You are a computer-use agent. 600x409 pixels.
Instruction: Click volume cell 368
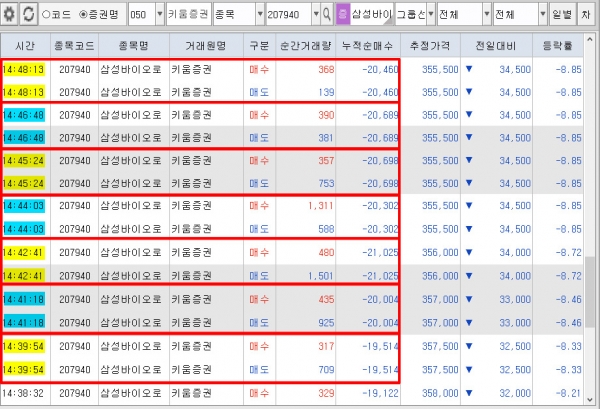pos(326,70)
